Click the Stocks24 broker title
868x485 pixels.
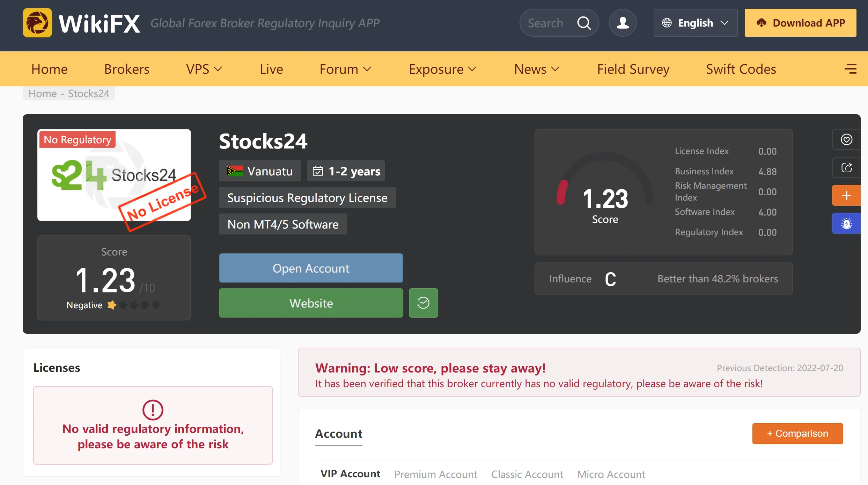(263, 141)
